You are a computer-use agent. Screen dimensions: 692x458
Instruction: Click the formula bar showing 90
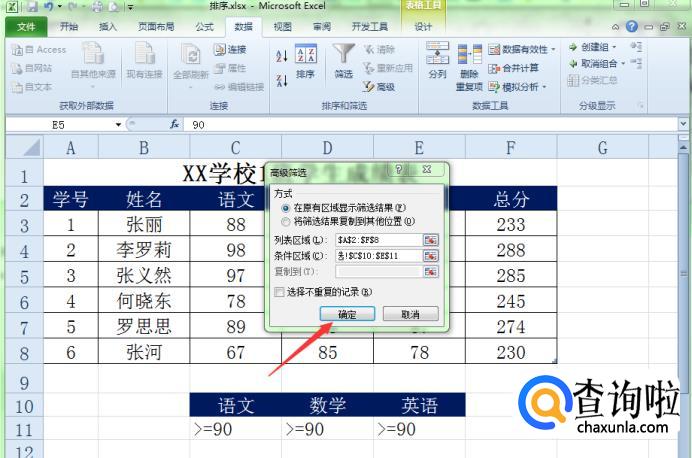(x=430, y=125)
